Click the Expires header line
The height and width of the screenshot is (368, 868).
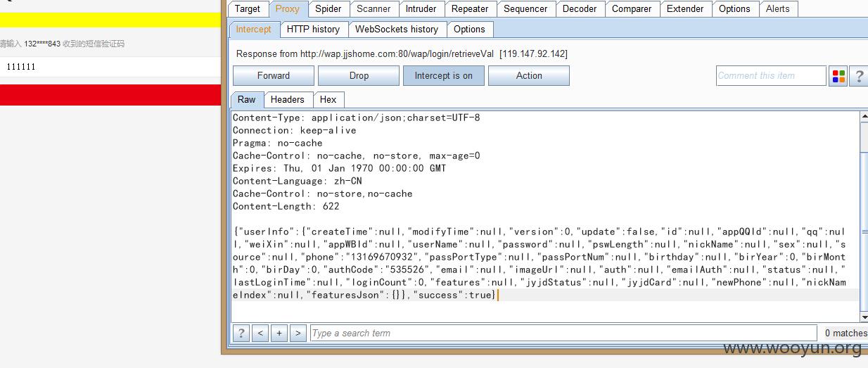[x=340, y=168]
